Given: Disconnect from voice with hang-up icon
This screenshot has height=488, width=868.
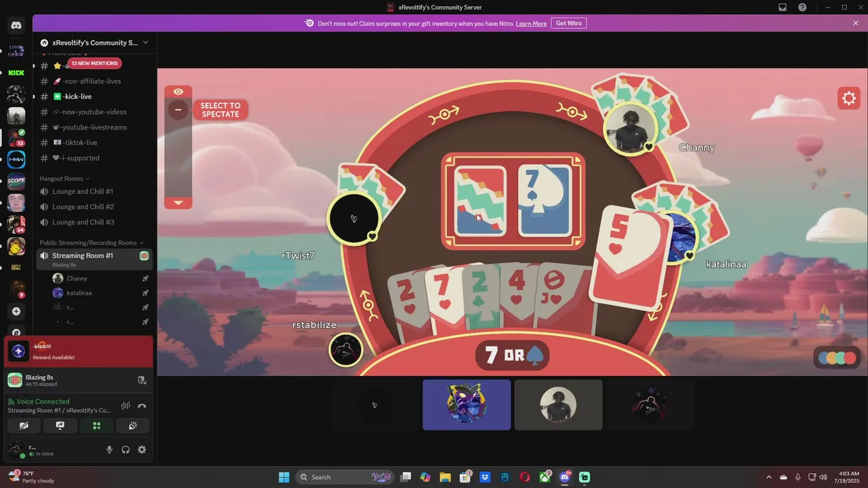Looking at the screenshot, I should (142, 406).
